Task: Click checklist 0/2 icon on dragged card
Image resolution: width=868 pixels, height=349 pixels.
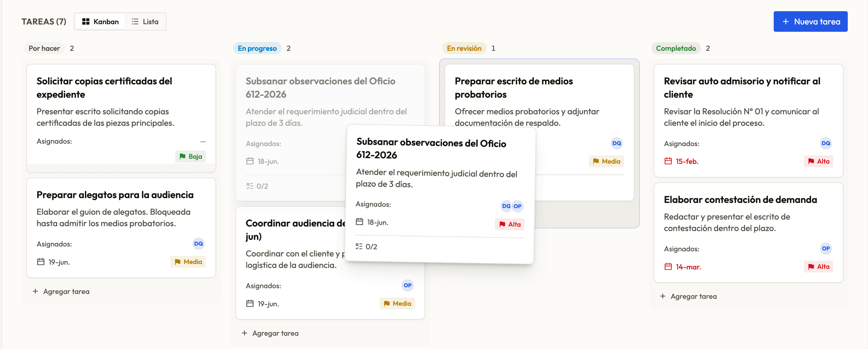Action: click(x=359, y=246)
